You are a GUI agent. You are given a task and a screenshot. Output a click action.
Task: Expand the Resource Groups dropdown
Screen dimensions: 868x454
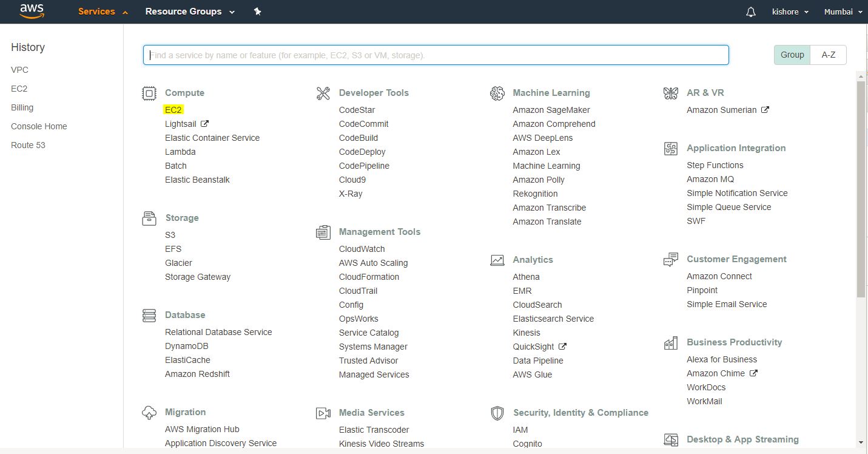tap(190, 12)
